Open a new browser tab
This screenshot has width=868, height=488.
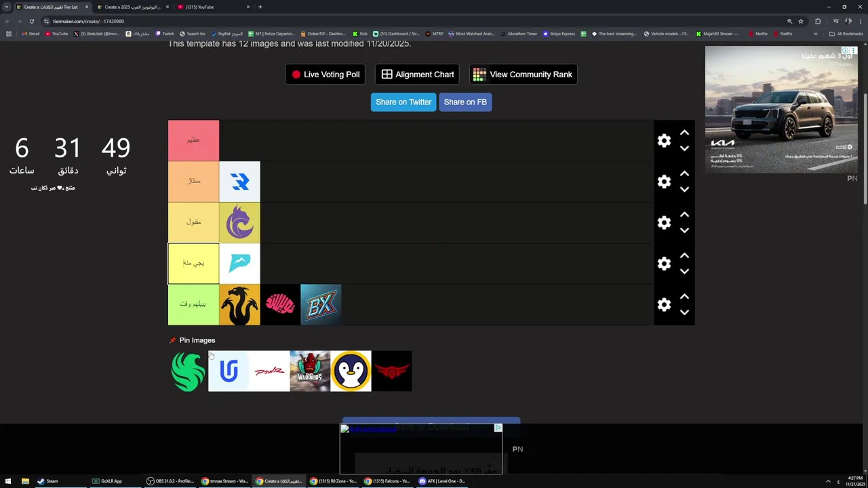pyautogui.click(x=260, y=7)
